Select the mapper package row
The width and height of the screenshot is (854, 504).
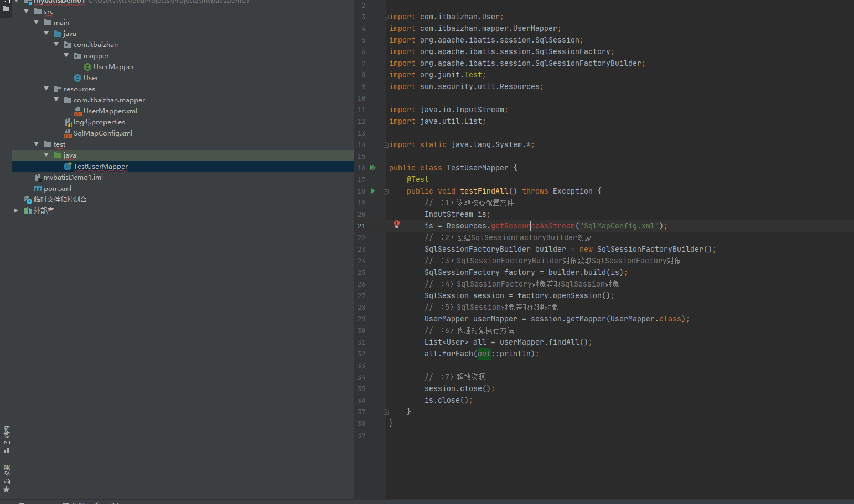tap(183, 56)
